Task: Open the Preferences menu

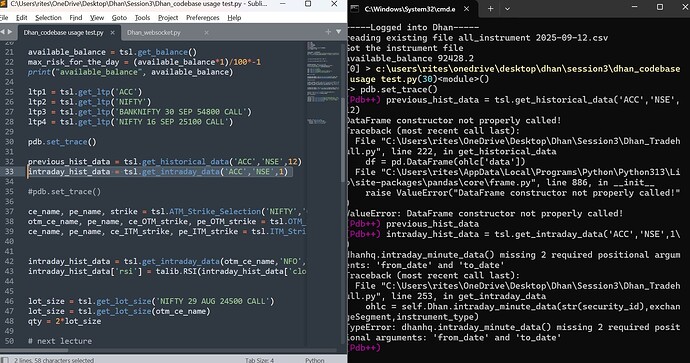Action: click(x=202, y=18)
